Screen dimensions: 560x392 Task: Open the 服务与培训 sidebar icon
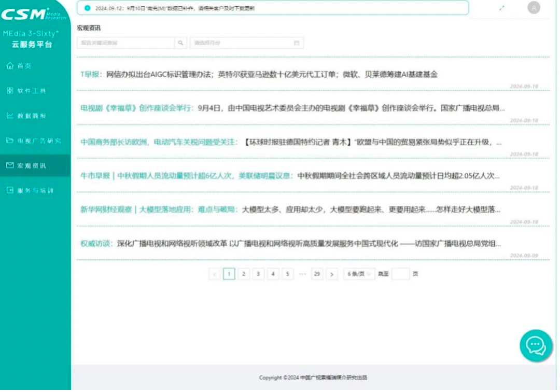click(x=10, y=190)
